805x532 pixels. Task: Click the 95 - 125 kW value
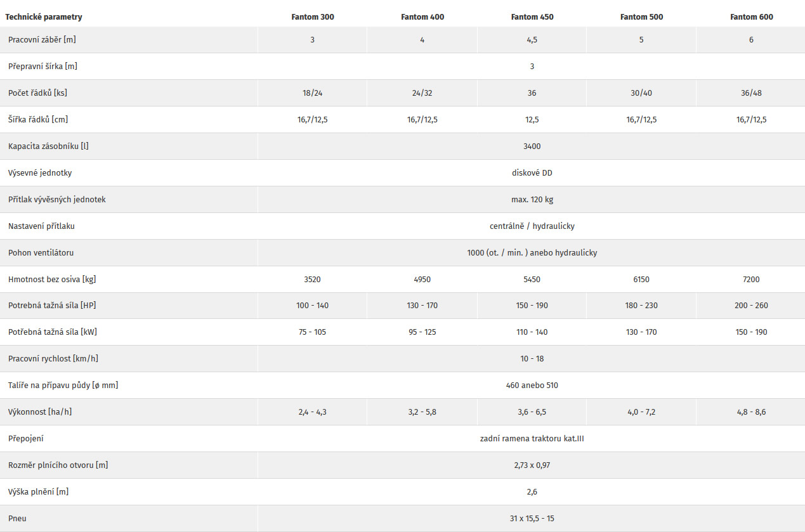(422, 333)
